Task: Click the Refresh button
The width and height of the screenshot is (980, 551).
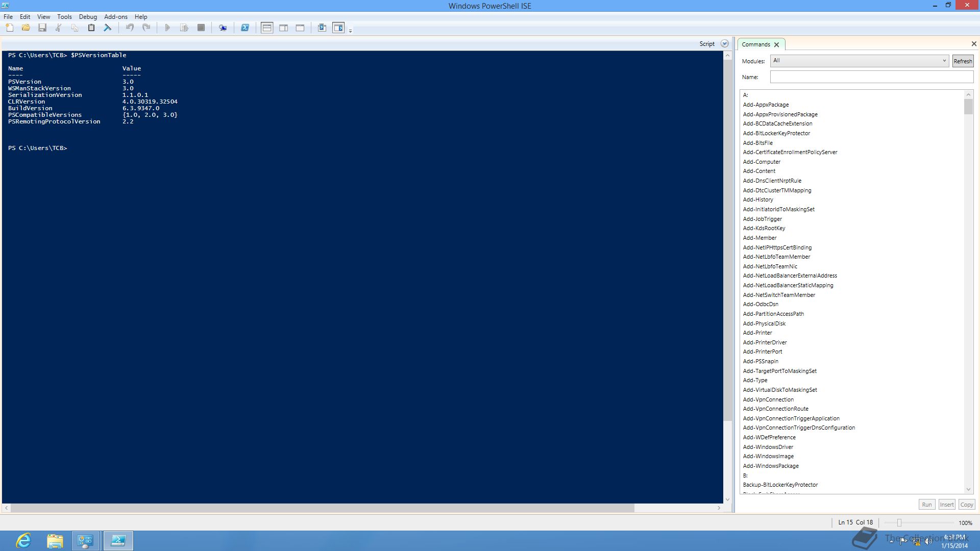Action: (963, 61)
